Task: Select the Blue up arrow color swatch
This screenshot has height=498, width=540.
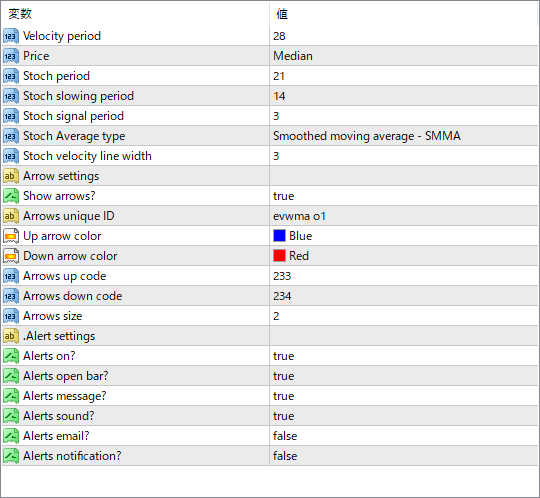Action: tap(279, 236)
